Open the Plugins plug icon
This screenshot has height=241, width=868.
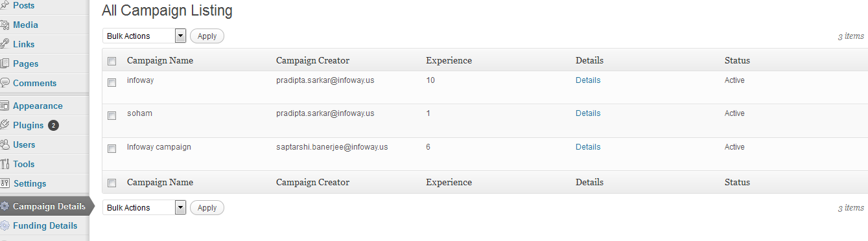(x=5, y=125)
